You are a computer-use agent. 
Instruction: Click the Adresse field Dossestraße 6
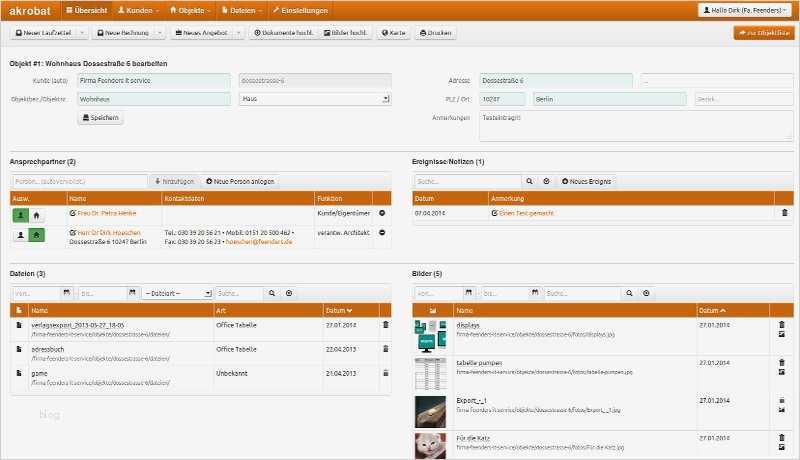556,81
